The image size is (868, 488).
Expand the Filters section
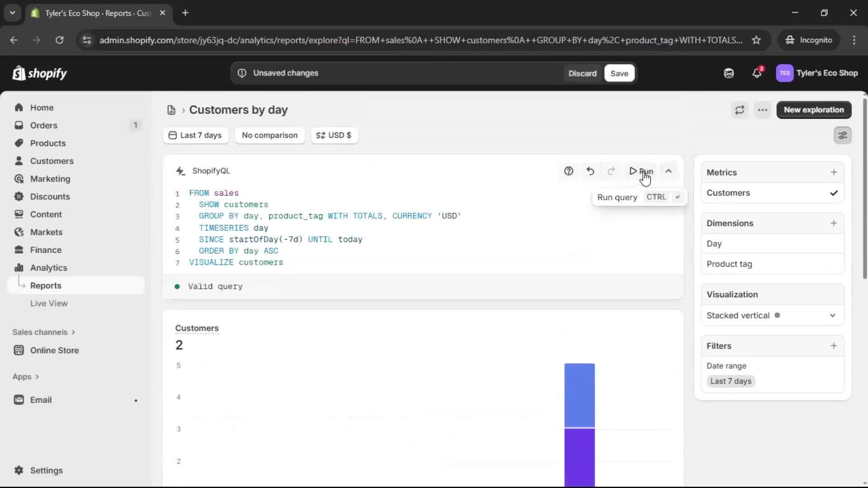[x=834, y=346]
